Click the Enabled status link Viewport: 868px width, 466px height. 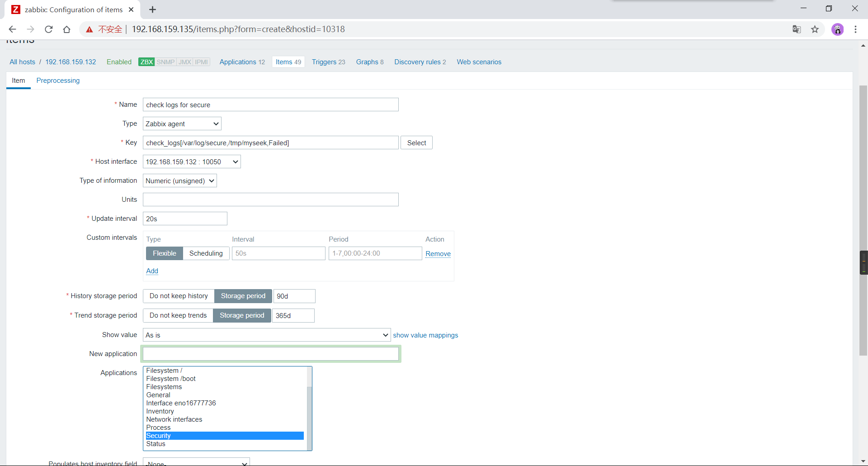pos(119,62)
